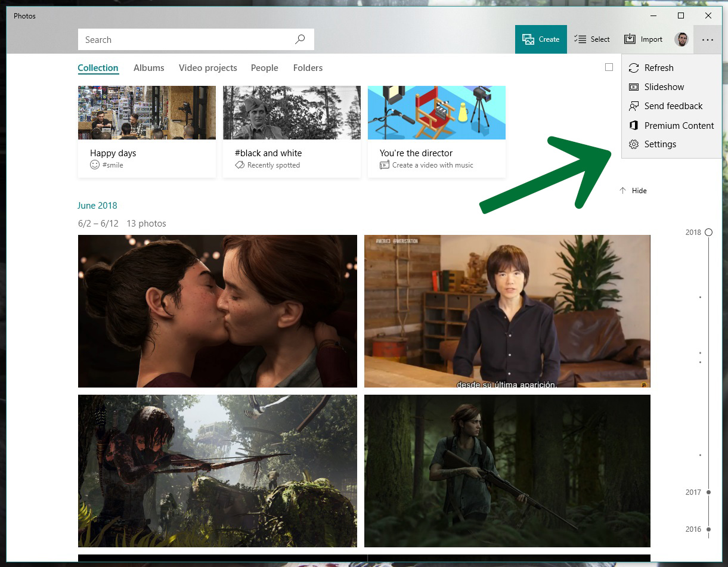Viewport: 728px width, 567px height.
Task: Click the three-dot See more button
Action: (x=707, y=40)
